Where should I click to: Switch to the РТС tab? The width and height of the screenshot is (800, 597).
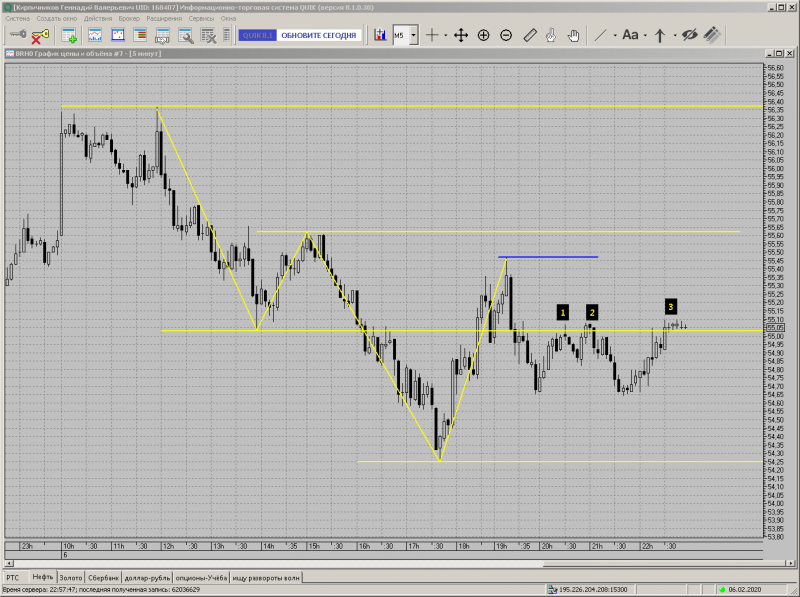(13, 578)
